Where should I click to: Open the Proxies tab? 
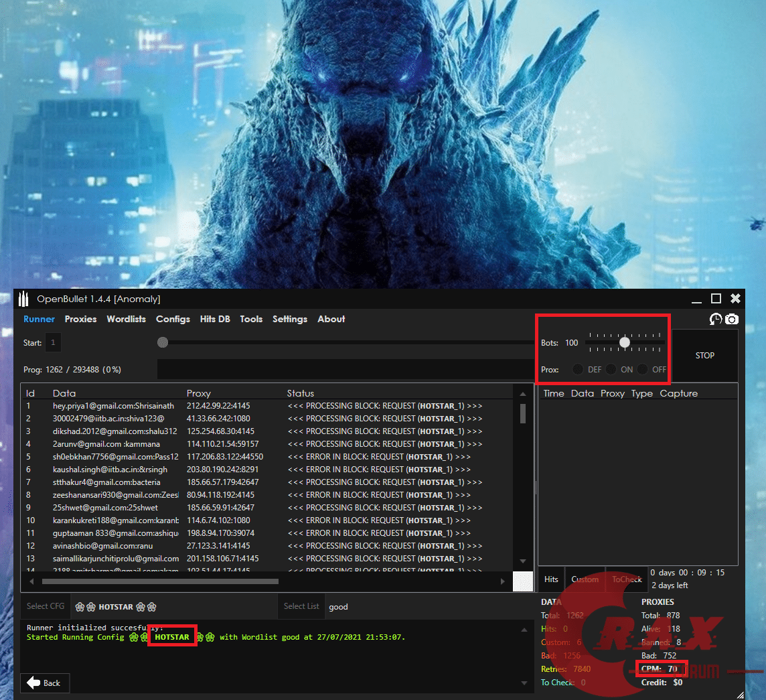tap(80, 320)
